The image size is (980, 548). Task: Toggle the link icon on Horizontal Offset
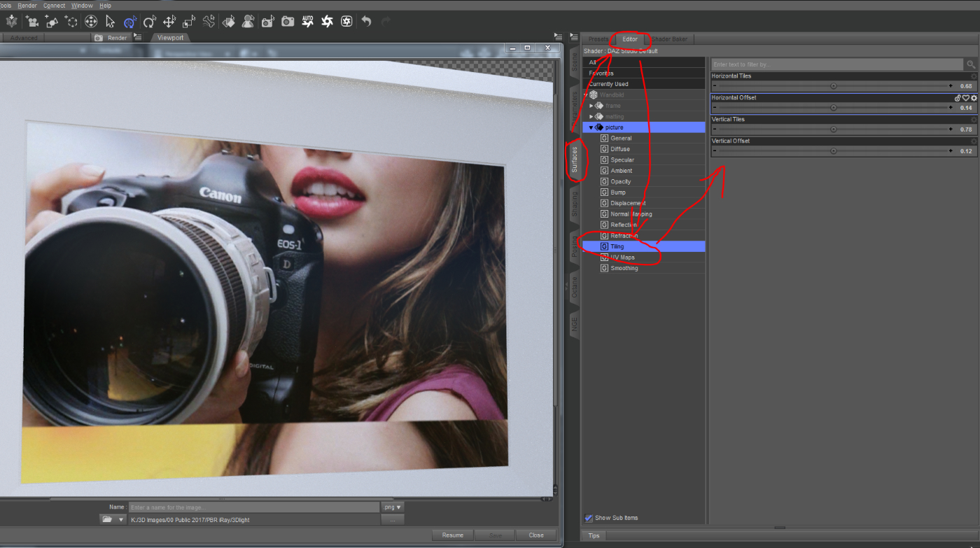click(958, 98)
